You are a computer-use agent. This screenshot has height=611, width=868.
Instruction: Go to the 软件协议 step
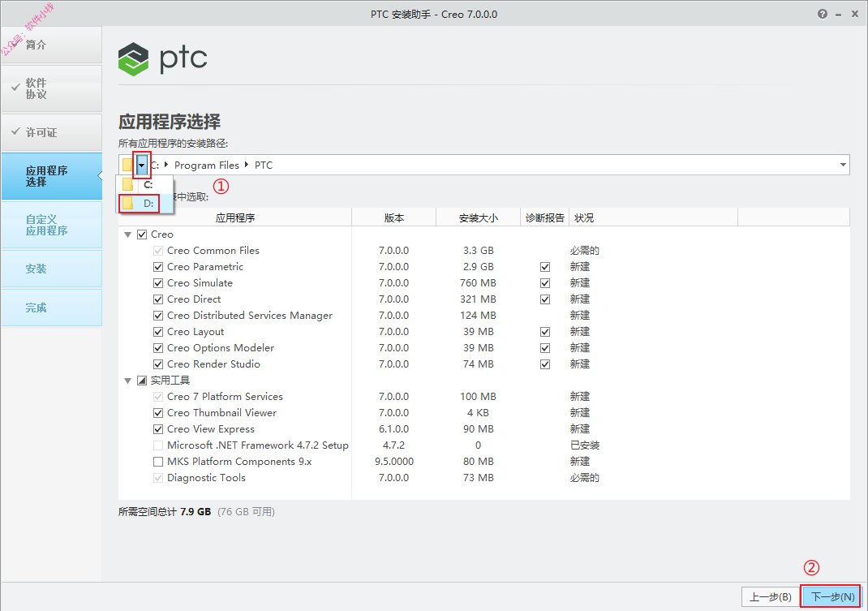(x=51, y=88)
